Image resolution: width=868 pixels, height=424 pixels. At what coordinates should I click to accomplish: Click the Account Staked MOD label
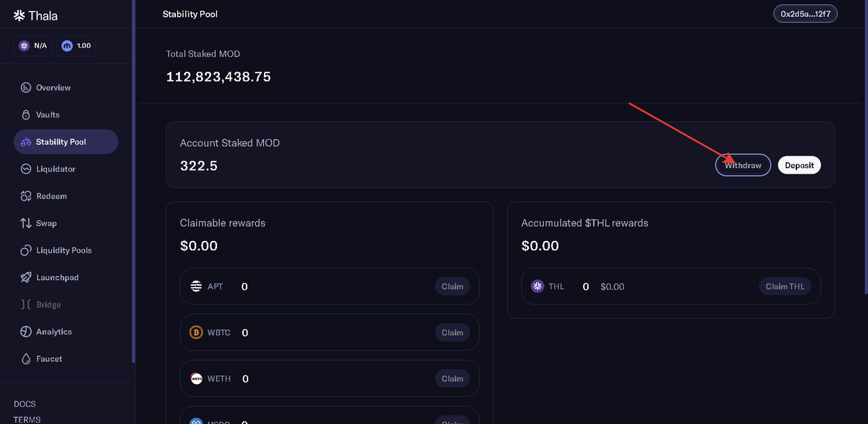(230, 143)
